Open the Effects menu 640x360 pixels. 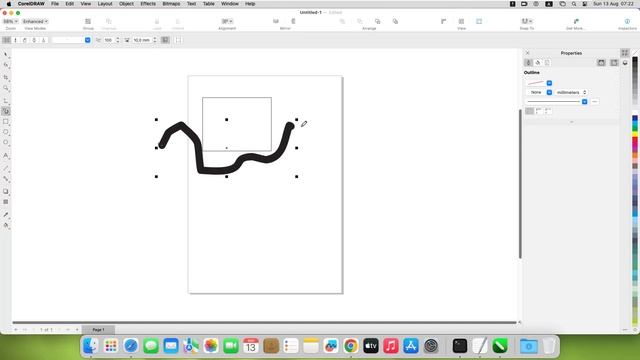tap(148, 4)
